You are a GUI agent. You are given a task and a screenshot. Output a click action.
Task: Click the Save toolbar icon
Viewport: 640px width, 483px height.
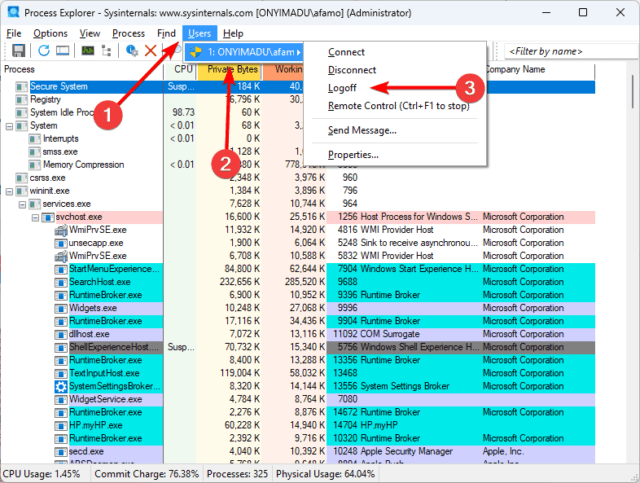click(x=18, y=51)
